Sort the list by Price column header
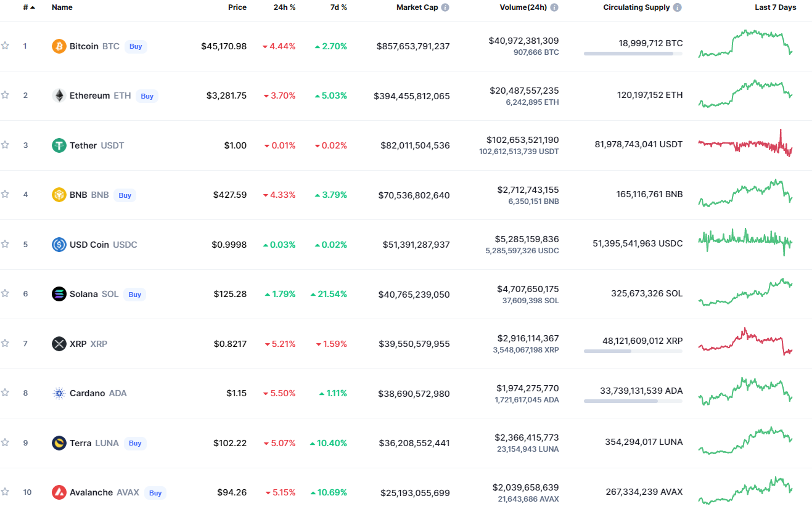This screenshot has width=812, height=517. click(237, 7)
